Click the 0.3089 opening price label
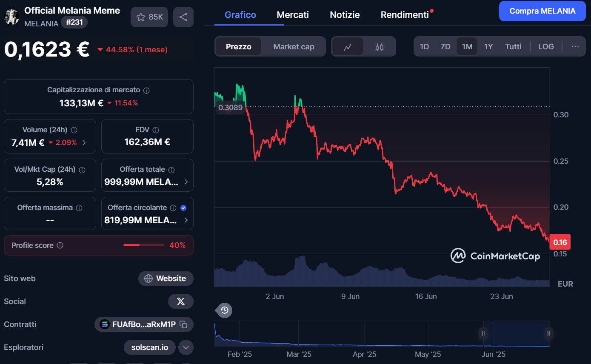The image size is (591, 364). (230, 108)
